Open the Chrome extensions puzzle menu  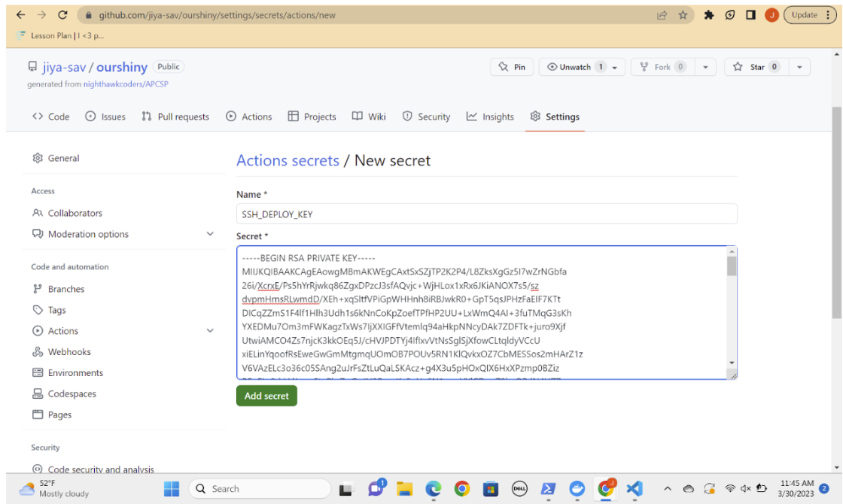(x=708, y=15)
